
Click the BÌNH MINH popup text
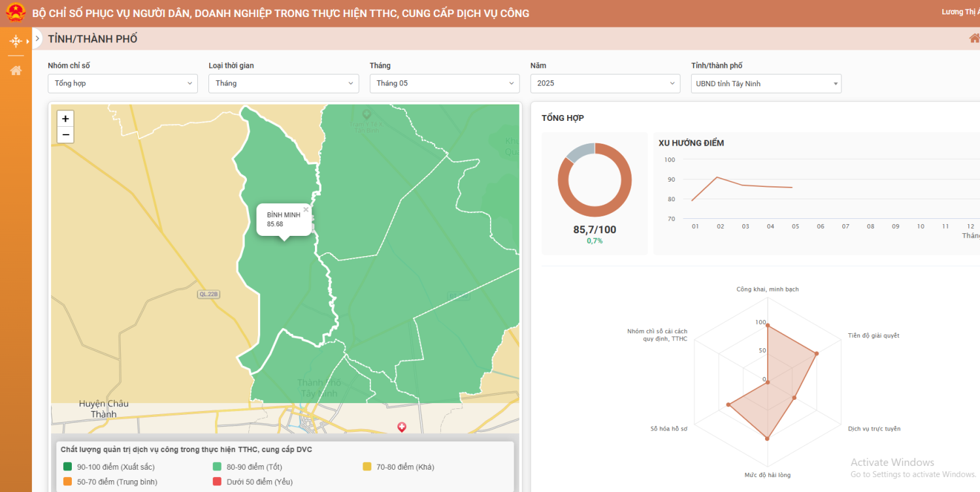[284, 215]
